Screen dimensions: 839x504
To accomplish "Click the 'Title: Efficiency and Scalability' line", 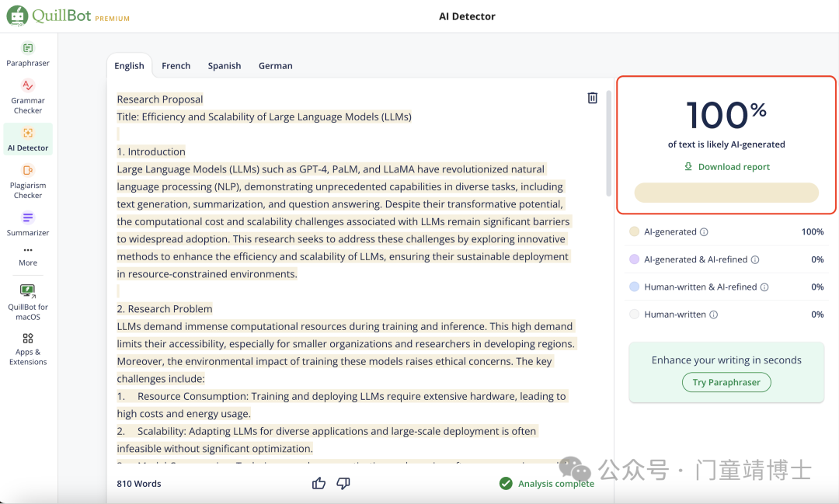I will tap(264, 116).
